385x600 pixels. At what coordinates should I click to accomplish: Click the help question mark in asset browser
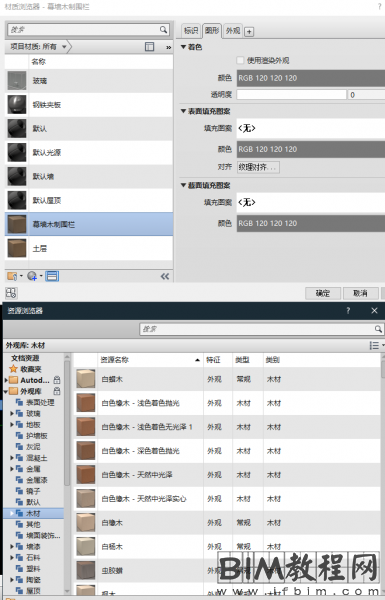[x=348, y=310]
